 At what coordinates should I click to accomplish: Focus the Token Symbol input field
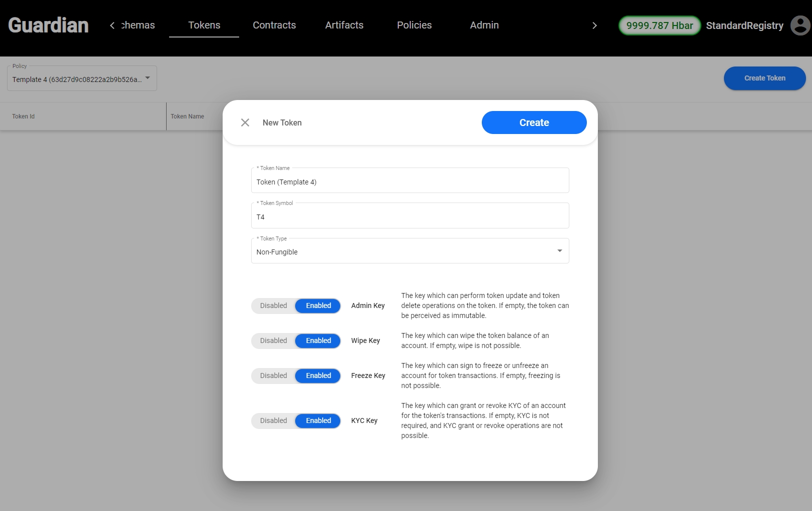[x=410, y=217]
